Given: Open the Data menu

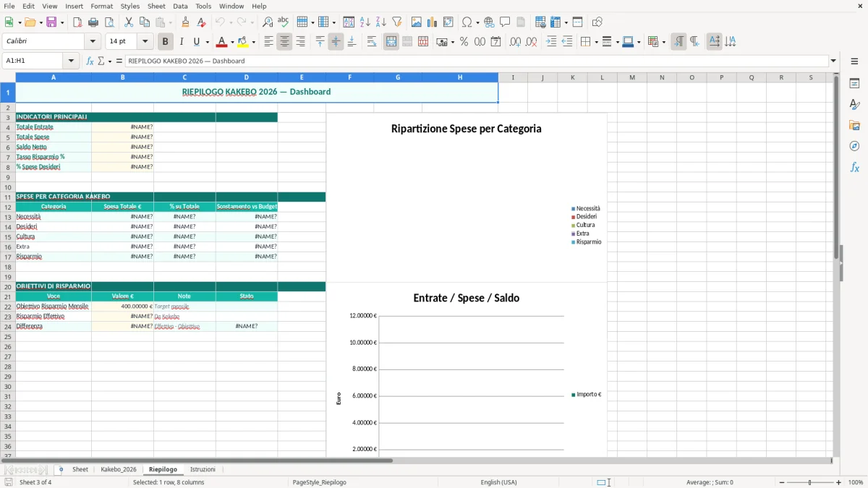Looking at the screenshot, I should click(180, 6).
